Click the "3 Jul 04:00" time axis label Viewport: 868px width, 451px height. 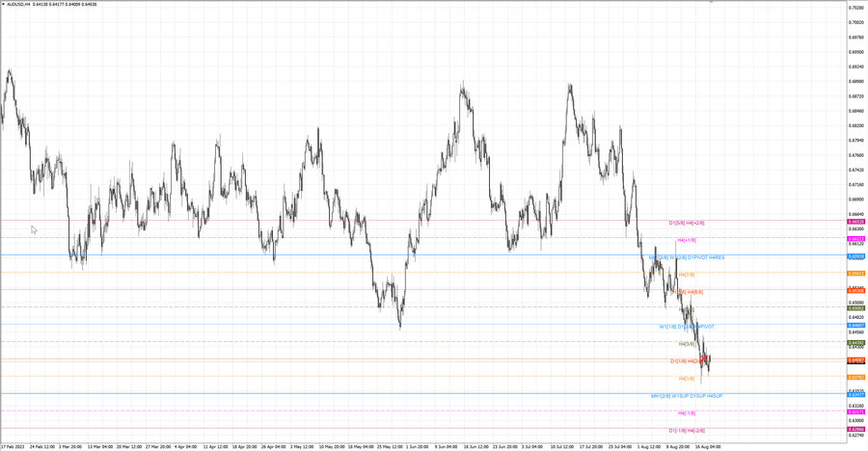[x=532, y=446]
